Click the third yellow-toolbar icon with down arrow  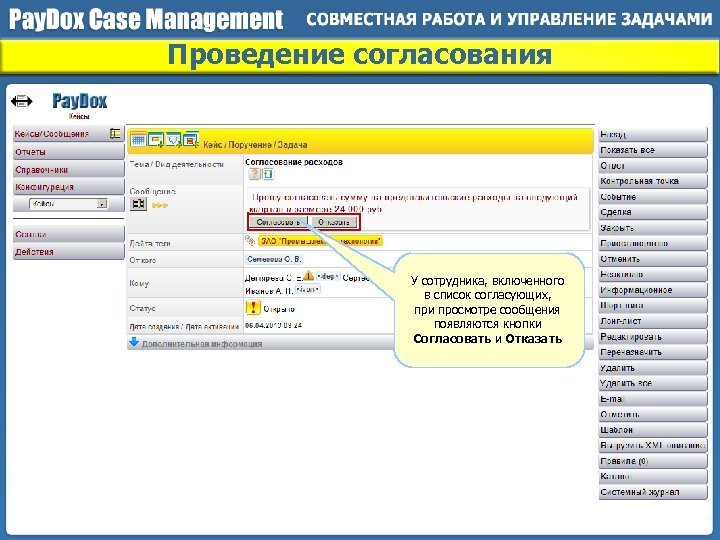click(x=174, y=139)
